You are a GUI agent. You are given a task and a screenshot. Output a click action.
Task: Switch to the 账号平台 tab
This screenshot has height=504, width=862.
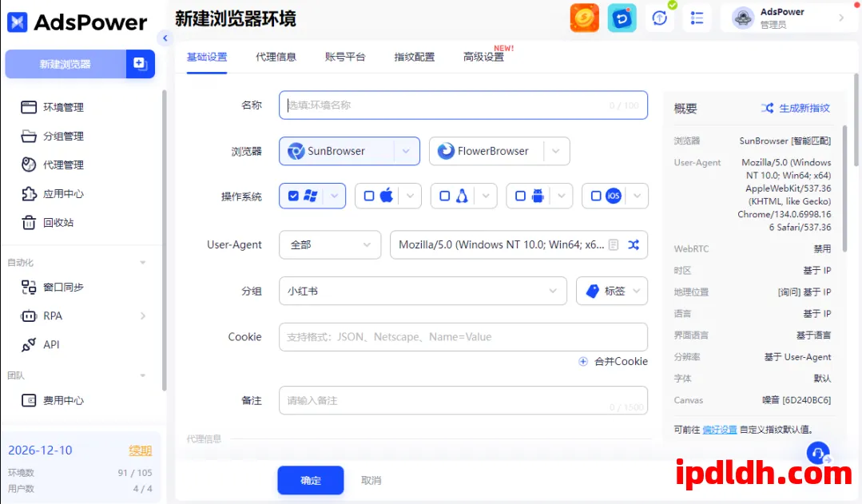(x=345, y=58)
